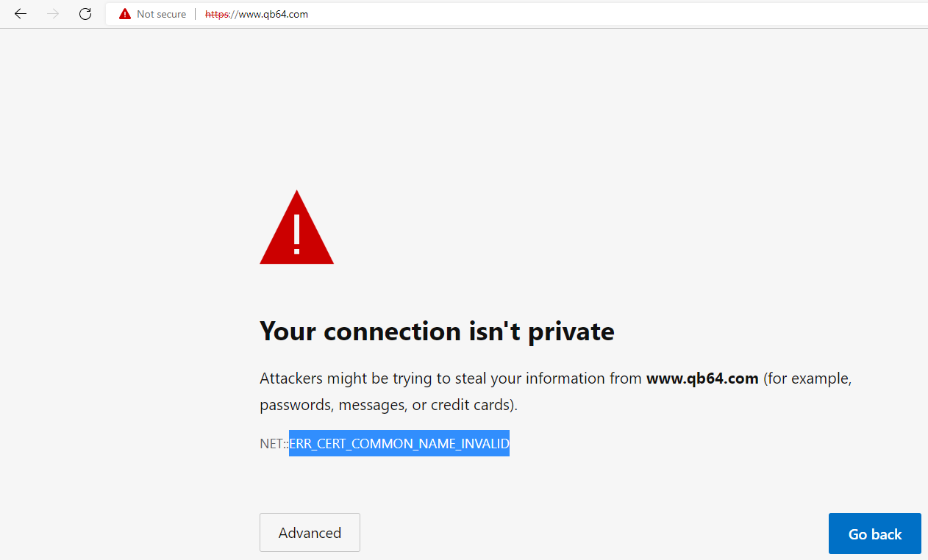This screenshot has height=560, width=928.
Task: Click the small red warning triangle in address bar
Action: (125, 14)
